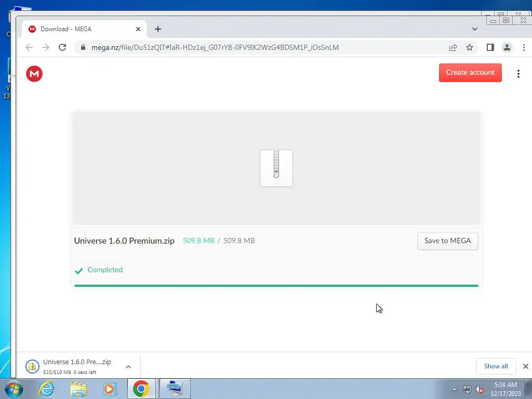Open Windows Explorer from taskbar
Image resolution: width=532 pixels, height=399 pixels.
[78, 389]
